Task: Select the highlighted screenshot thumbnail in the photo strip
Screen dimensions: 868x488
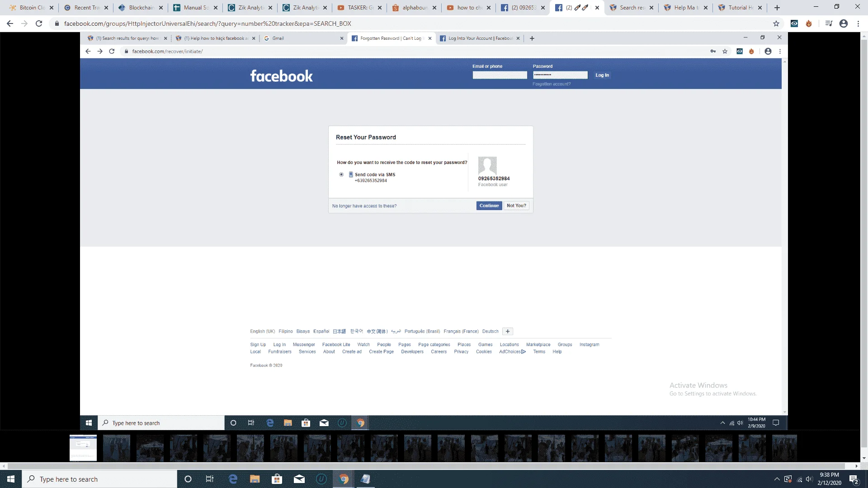Action: [x=83, y=448]
